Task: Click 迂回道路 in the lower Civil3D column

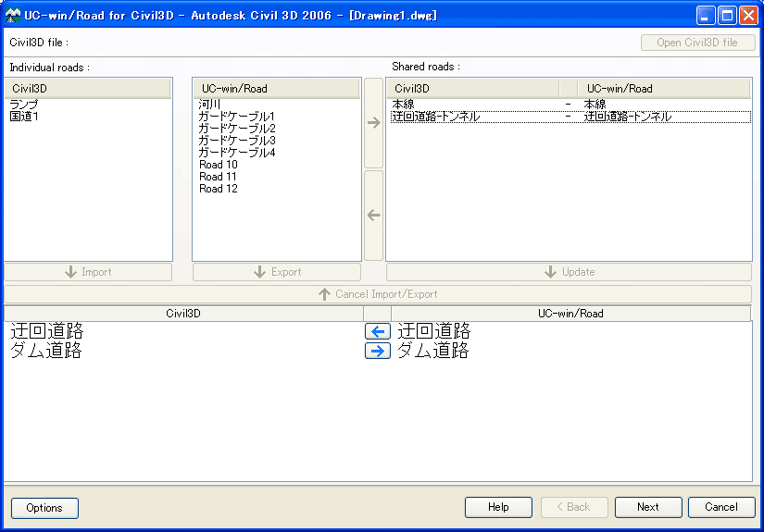Action: pos(47,331)
